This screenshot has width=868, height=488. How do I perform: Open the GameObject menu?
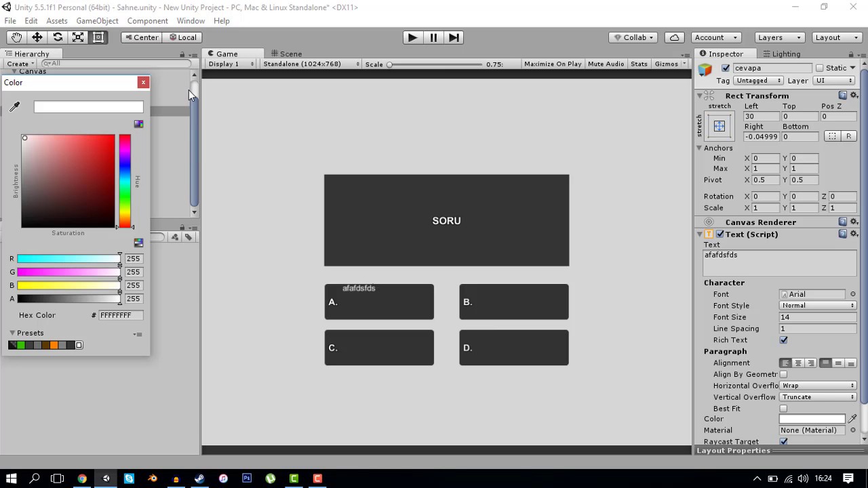click(97, 21)
